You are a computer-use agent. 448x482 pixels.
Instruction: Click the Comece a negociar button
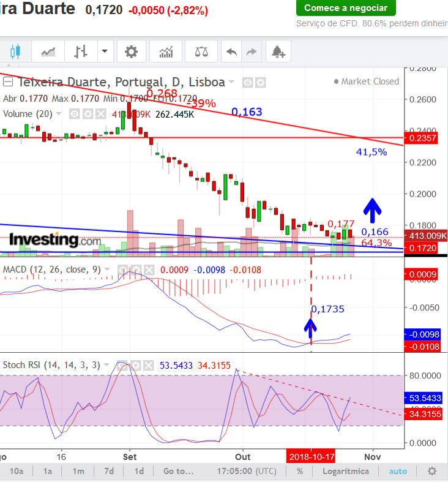pyautogui.click(x=346, y=8)
